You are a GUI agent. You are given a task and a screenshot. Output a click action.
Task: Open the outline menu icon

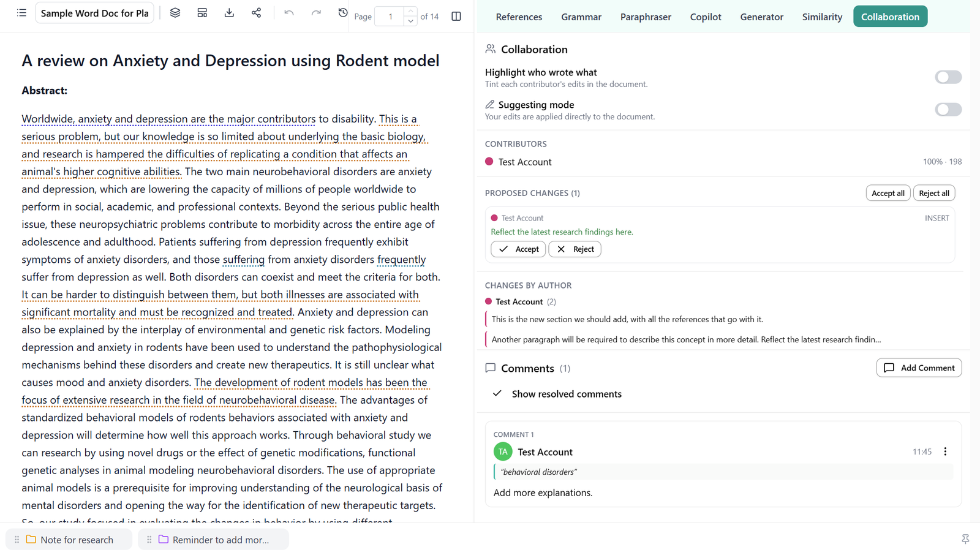21,13
